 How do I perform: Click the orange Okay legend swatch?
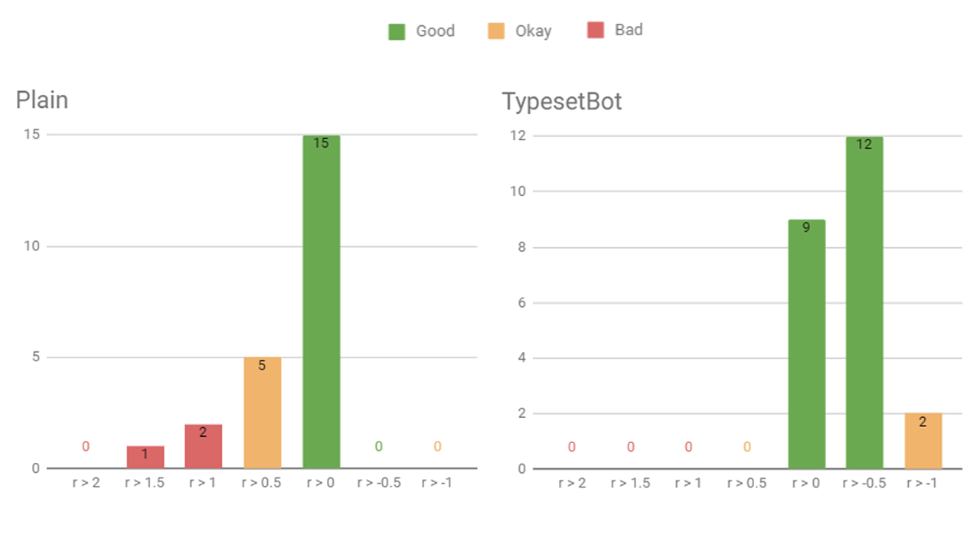click(x=496, y=31)
